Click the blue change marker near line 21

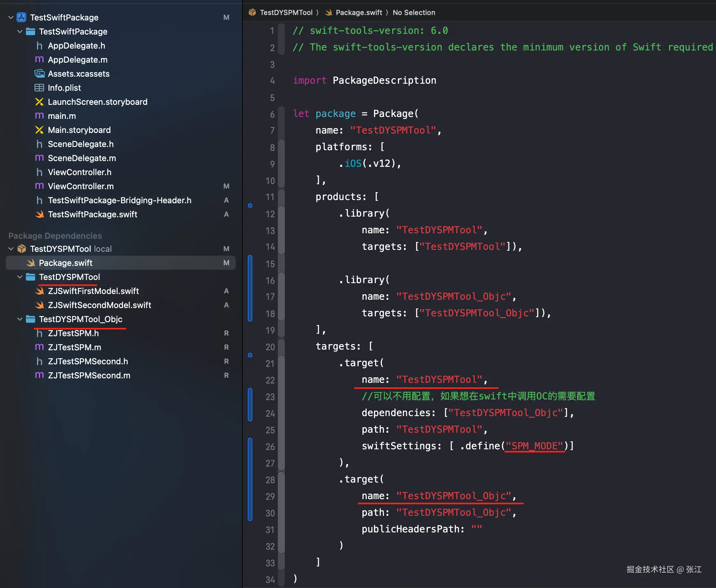(250, 355)
